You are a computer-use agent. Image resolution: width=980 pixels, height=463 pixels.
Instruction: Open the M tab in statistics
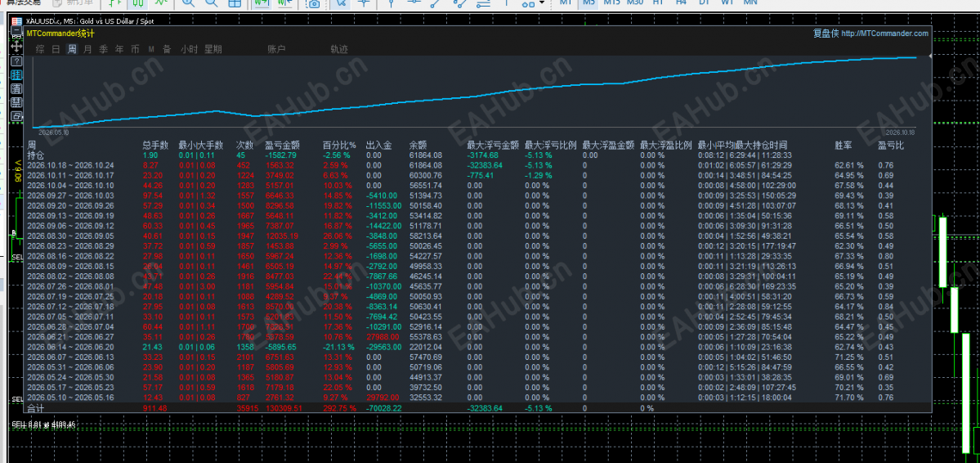pyautogui.click(x=151, y=49)
